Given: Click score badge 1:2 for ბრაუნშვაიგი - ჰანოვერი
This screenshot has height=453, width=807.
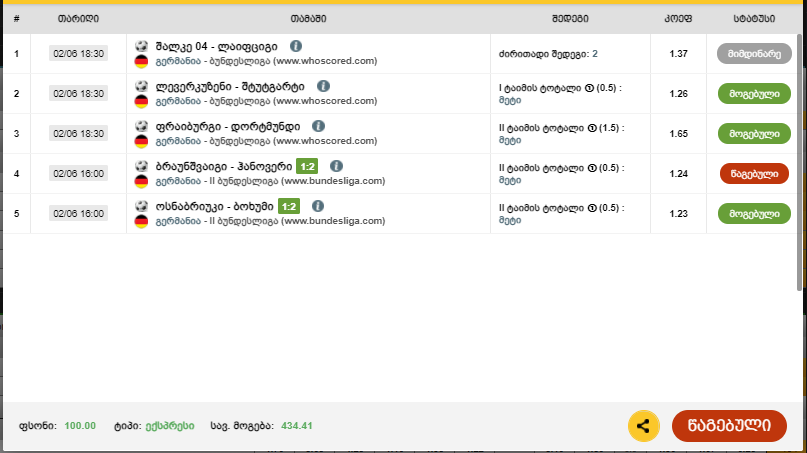Looking at the screenshot, I should coord(307,166).
